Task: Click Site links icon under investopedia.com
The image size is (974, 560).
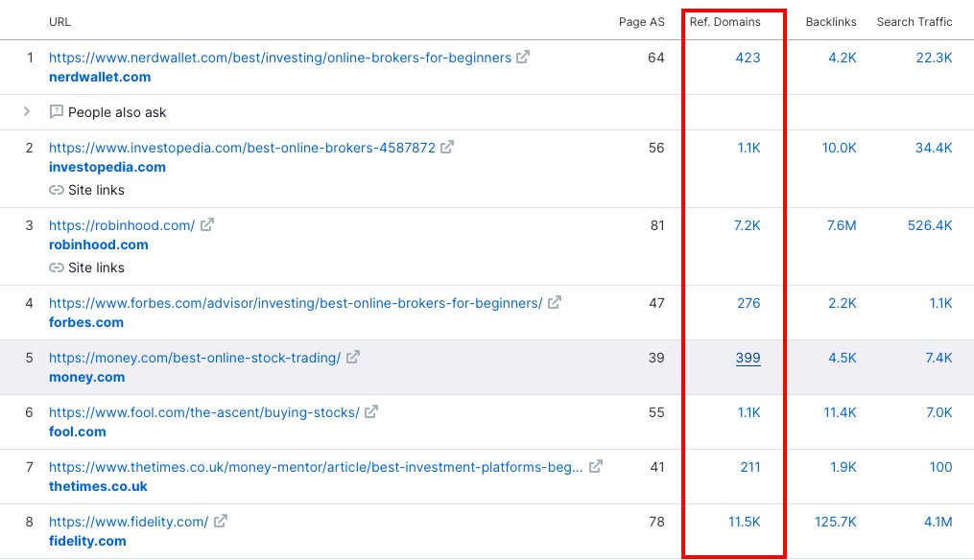Action: [57, 190]
